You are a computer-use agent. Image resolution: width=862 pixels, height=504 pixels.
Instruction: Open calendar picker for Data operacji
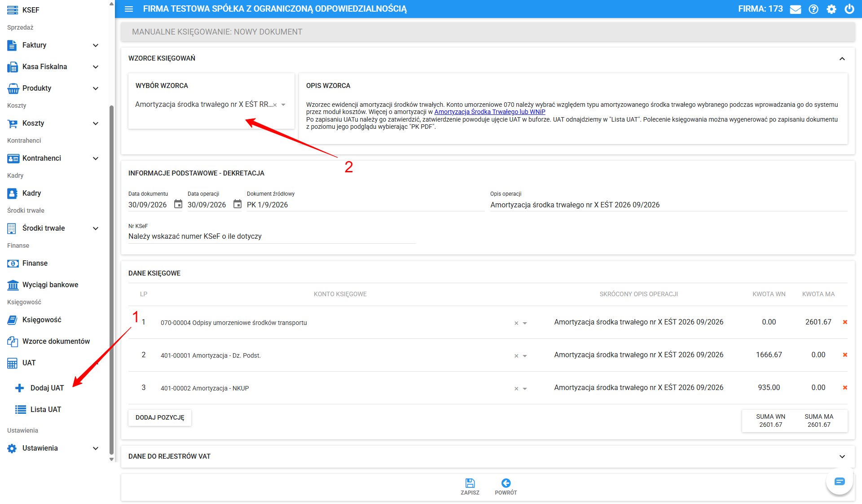point(237,204)
